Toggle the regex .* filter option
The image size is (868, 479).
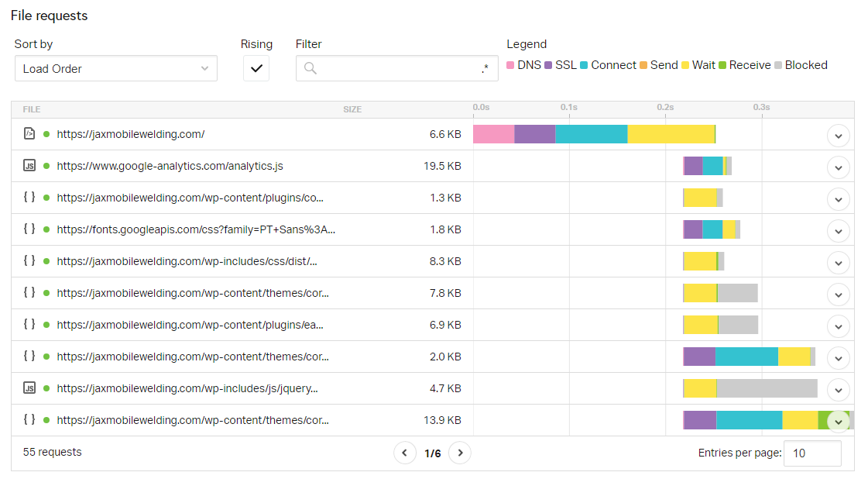pyautogui.click(x=485, y=69)
